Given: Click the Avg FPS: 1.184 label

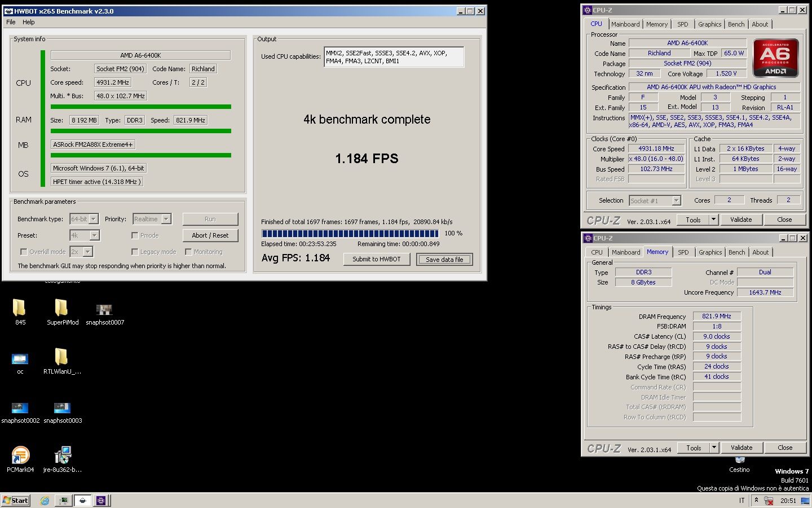Looking at the screenshot, I should pos(295,258).
